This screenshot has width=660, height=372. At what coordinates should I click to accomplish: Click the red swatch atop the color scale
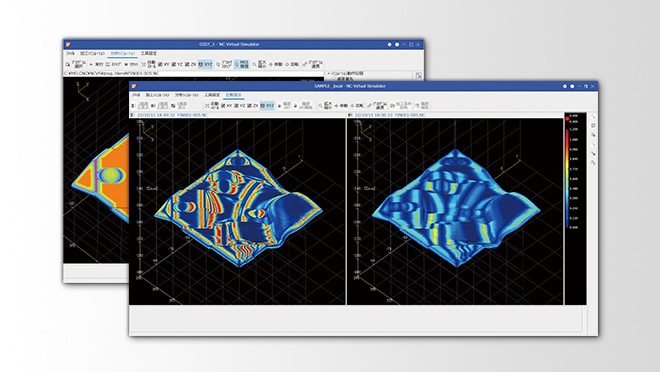(567, 119)
